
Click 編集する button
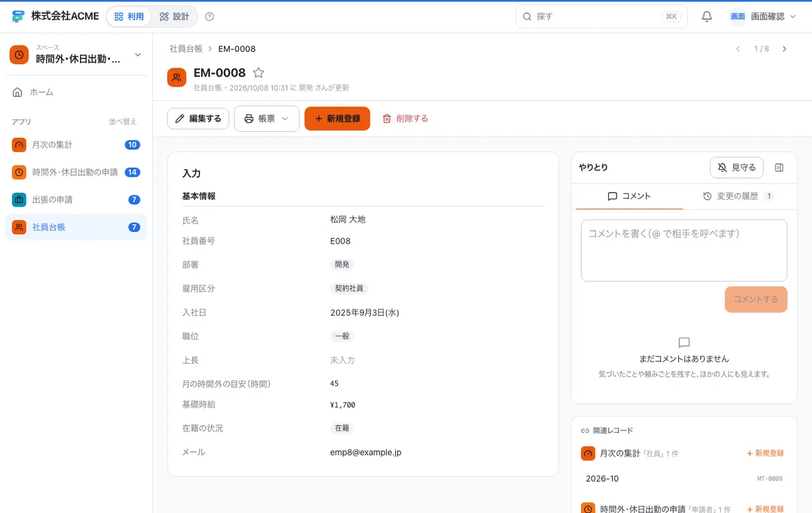point(198,119)
